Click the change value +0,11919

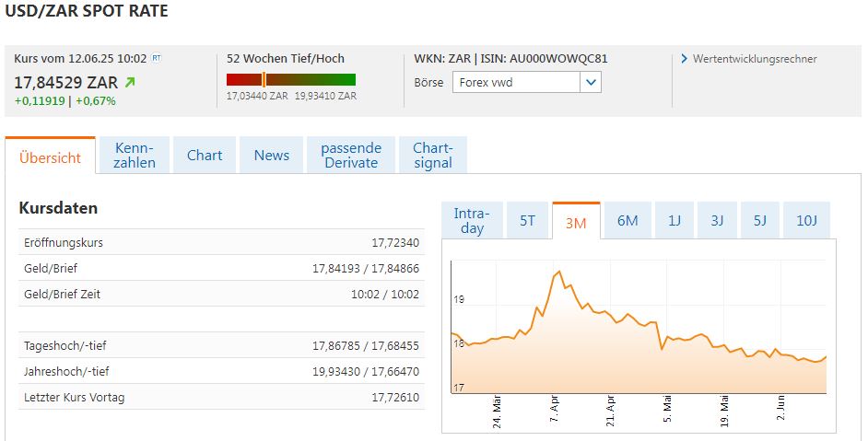(x=40, y=100)
